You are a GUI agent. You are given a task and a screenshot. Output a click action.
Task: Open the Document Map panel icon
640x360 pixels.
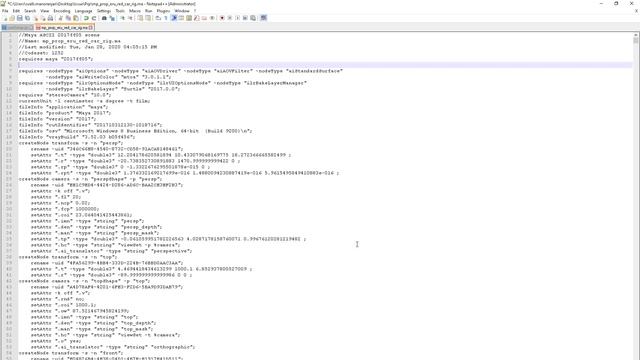click(189, 18)
